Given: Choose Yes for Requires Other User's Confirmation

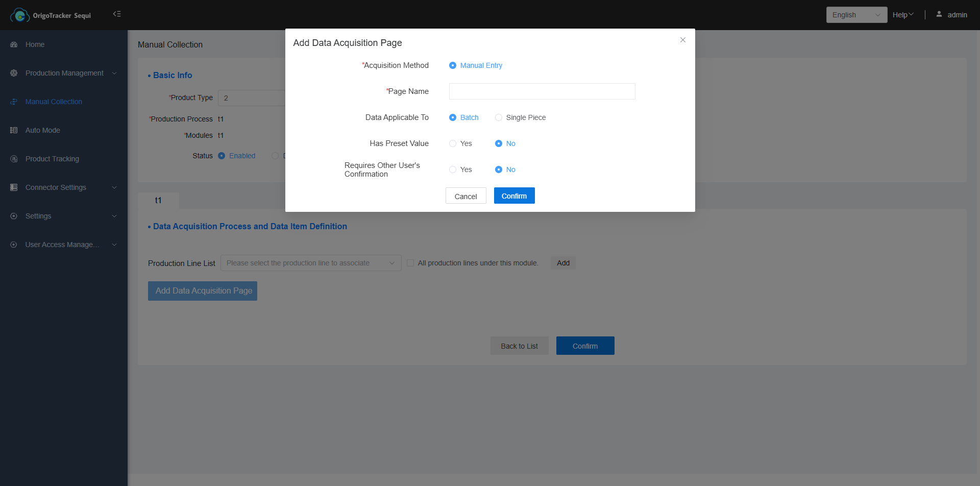Looking at the screenshot, I should (453, 169).
